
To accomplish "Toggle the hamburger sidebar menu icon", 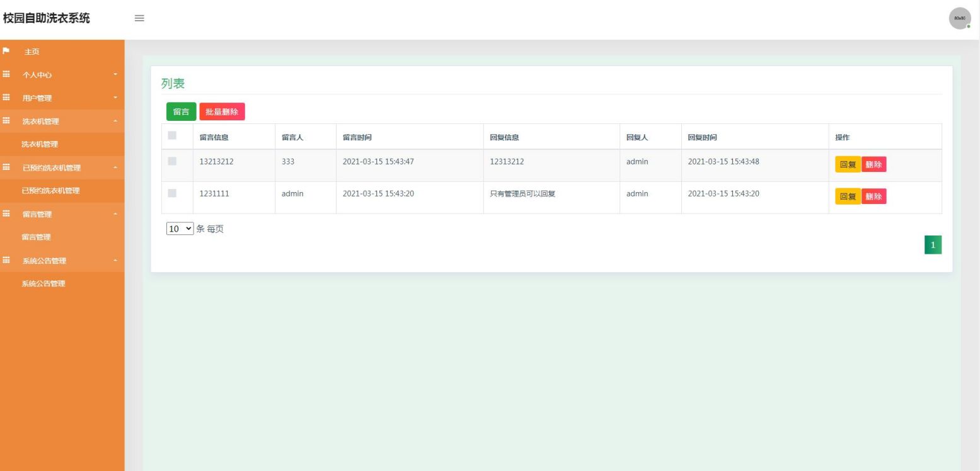I will click(x=139, y=18).
